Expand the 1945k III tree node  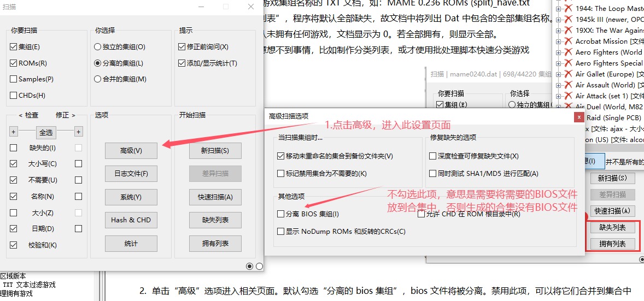point(558,20)
